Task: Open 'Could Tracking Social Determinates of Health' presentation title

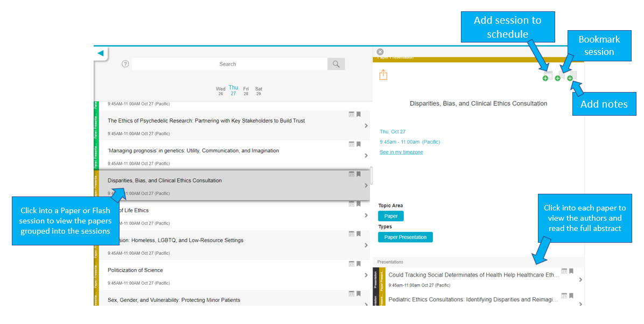Action: tap(474, 275)
